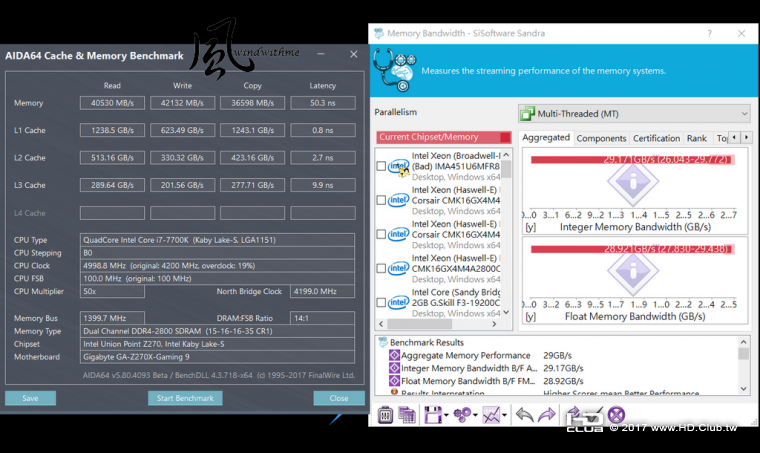Screen dimensions: 760x453
Task: Switch to the Certification tab
Action: tap(656, 139)
